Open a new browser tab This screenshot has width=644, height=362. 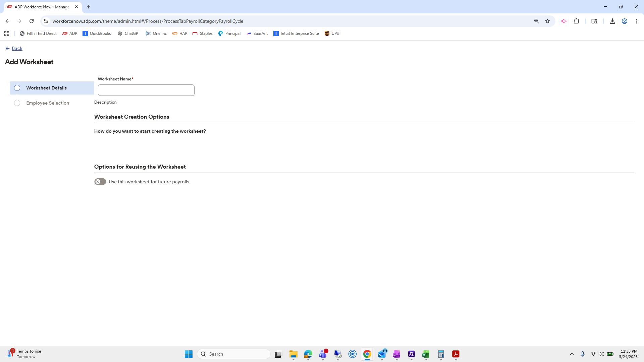coord(89,7)
